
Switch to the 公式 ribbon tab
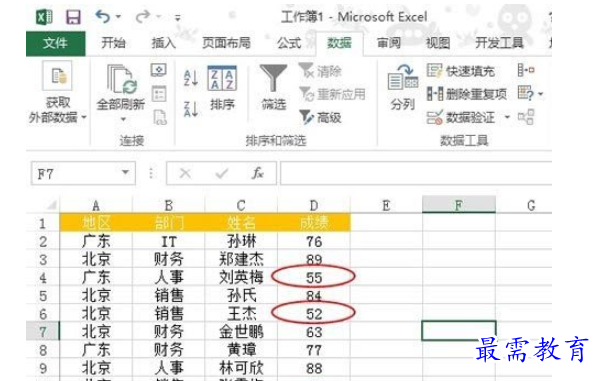click(x=289, y=43)
